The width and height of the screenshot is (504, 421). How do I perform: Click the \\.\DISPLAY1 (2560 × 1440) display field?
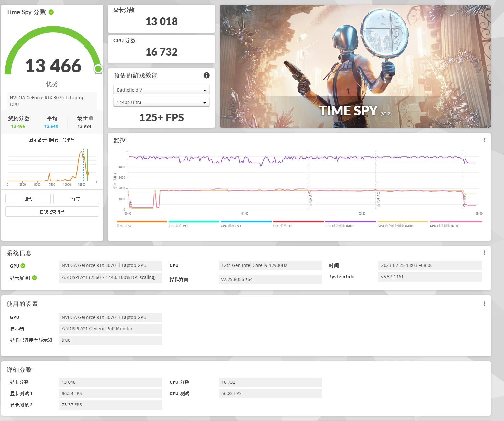pos(111,278)
